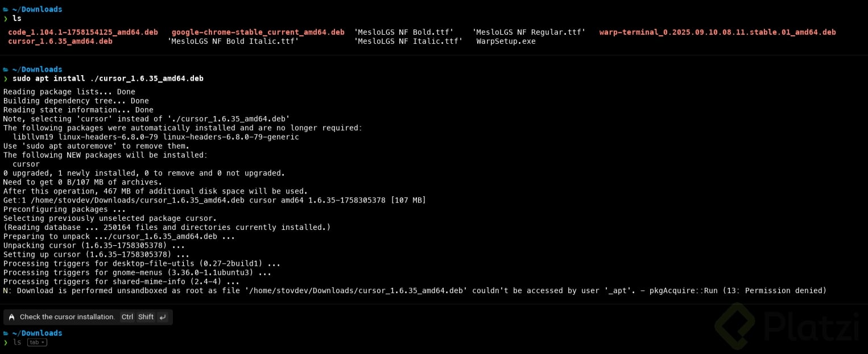
Task: Open cursor_1.6.35_amd64.deb in the ls output
Action: pyautogui.click(x=60, y=42)
